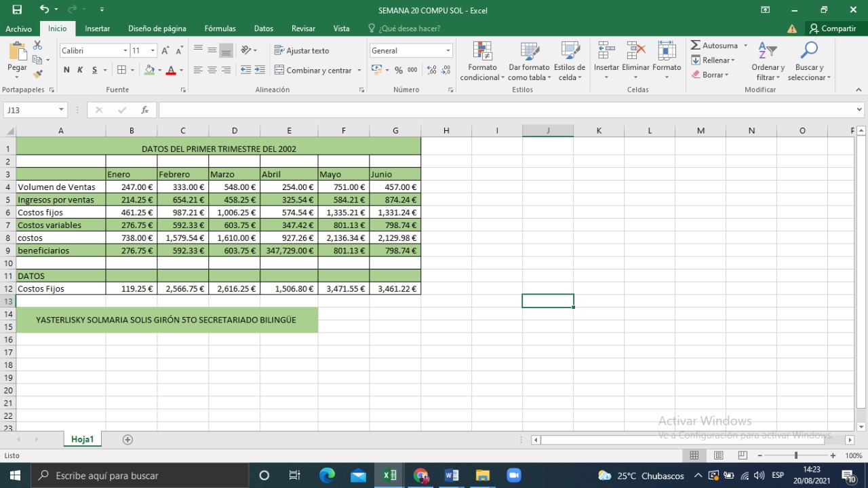Add a new sheet with plus button

127,439
